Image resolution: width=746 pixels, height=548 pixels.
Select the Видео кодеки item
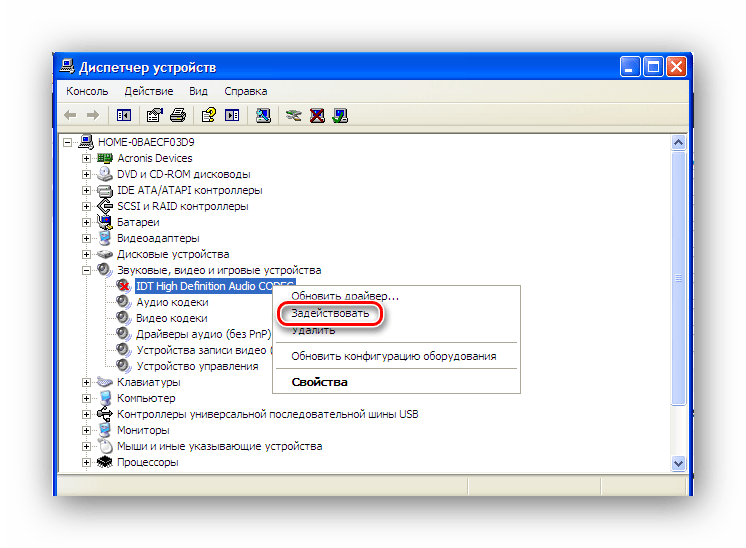pyautogui.click(x=172, y=318)
